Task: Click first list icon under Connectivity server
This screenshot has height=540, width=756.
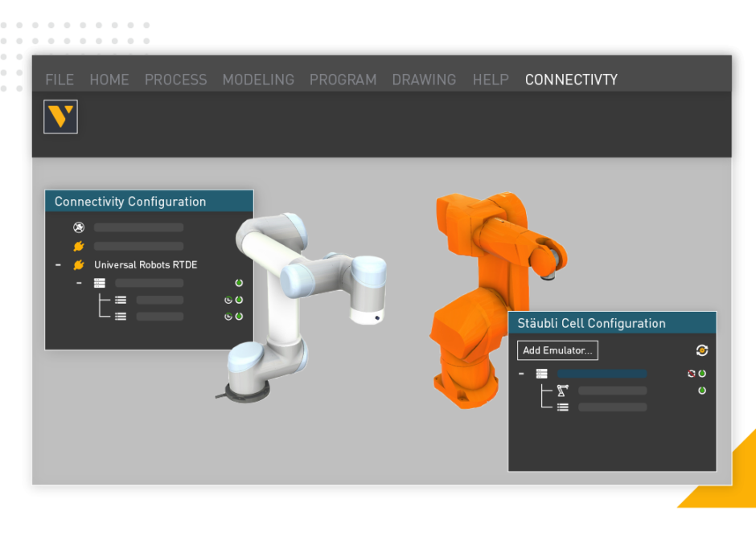Action: point(121,300)
